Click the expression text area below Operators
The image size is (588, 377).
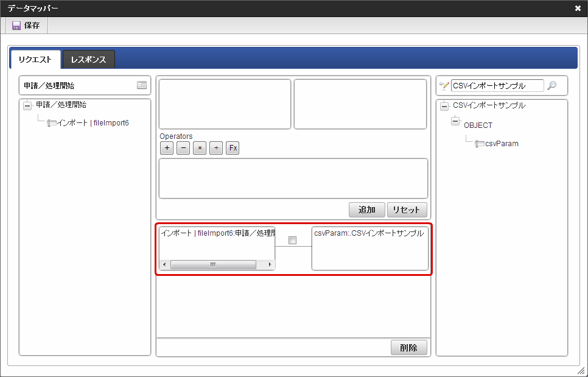(x=293, y=178)
